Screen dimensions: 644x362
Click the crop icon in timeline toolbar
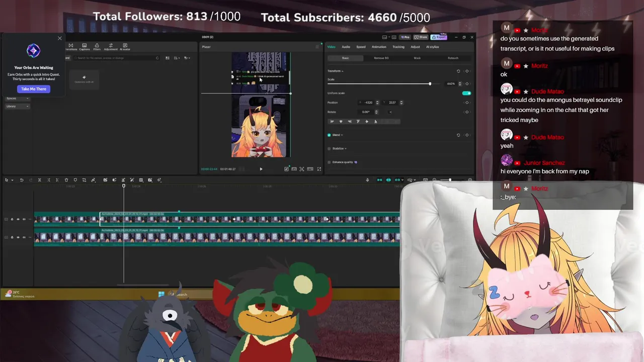click(84, 180)
